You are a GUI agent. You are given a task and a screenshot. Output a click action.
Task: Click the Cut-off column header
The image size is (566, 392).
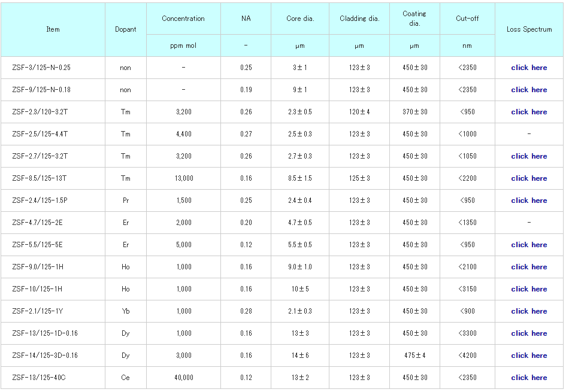pyautogui.click(x=467, y=19)
